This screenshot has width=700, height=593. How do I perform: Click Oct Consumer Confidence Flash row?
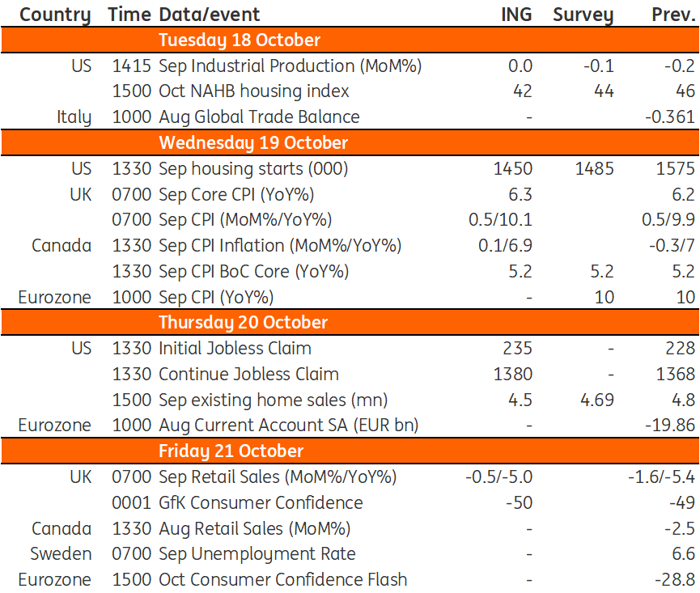click(x=350, y=579)
